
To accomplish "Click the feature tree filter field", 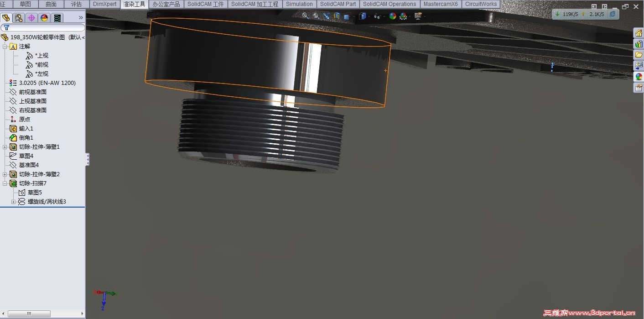I will click(43, 28).
